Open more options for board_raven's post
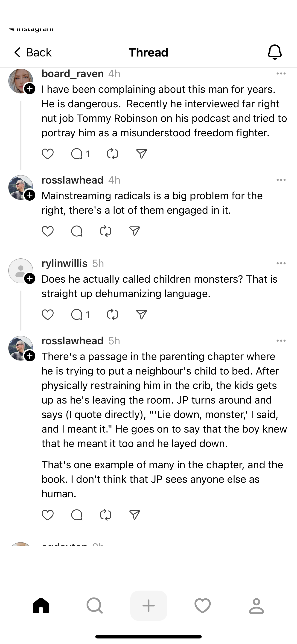The image size is (297, 644). click(x=281, y=73)
